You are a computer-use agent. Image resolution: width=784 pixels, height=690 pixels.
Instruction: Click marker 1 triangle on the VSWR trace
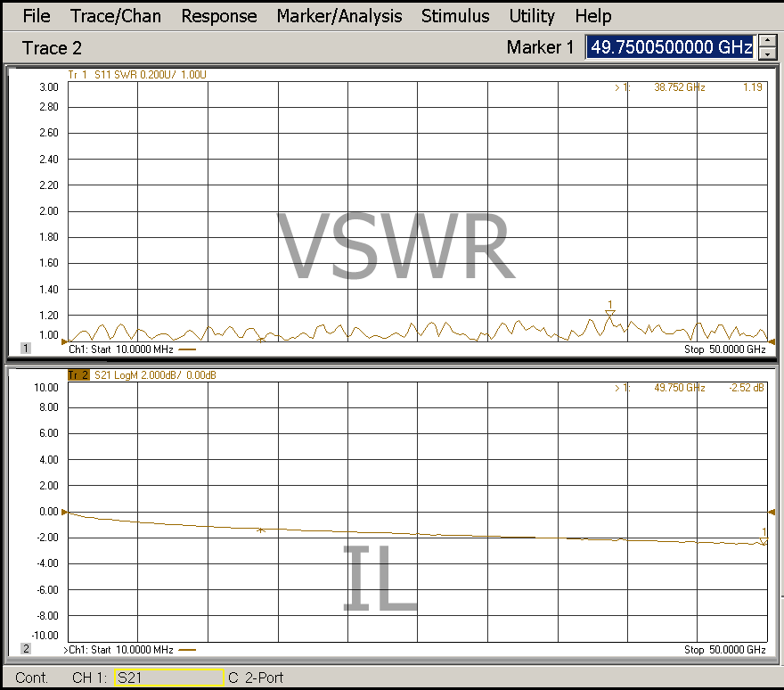point(610,313)
